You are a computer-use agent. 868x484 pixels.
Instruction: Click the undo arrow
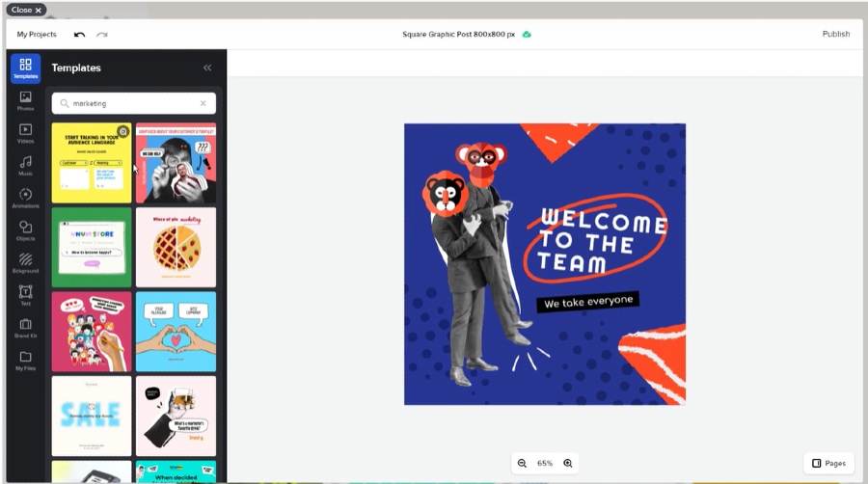coord(79,35)
